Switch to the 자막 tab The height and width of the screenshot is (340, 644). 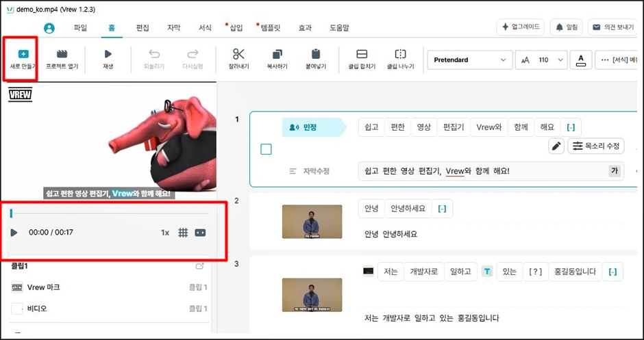point(174,28)
